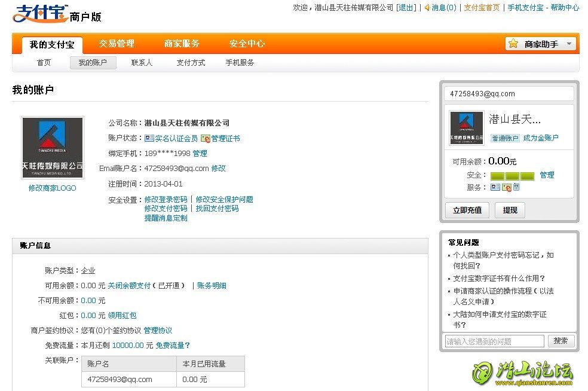Click the 实名认证会员 link
588x391 pixels.
tap(176, 139)
